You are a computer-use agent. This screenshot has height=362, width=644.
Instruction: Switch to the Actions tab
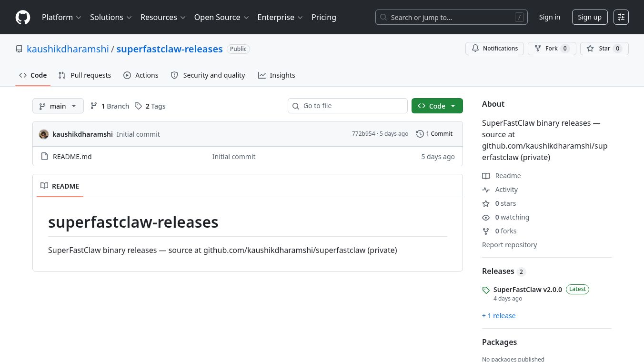pyautogui.click(x=141, y=75)
